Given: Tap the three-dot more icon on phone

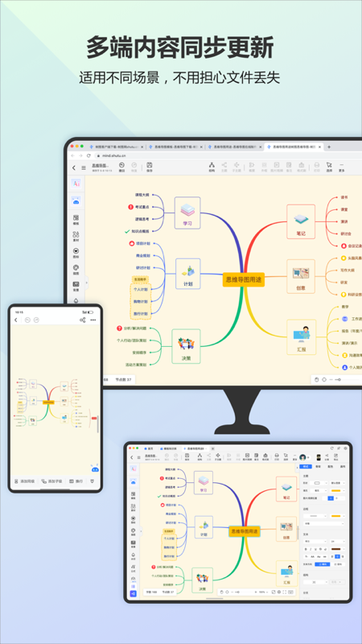Looking at the screenshot, I should 93,320.
